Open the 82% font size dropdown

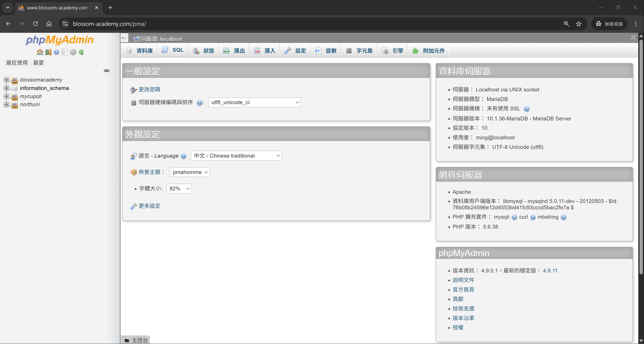179,189
